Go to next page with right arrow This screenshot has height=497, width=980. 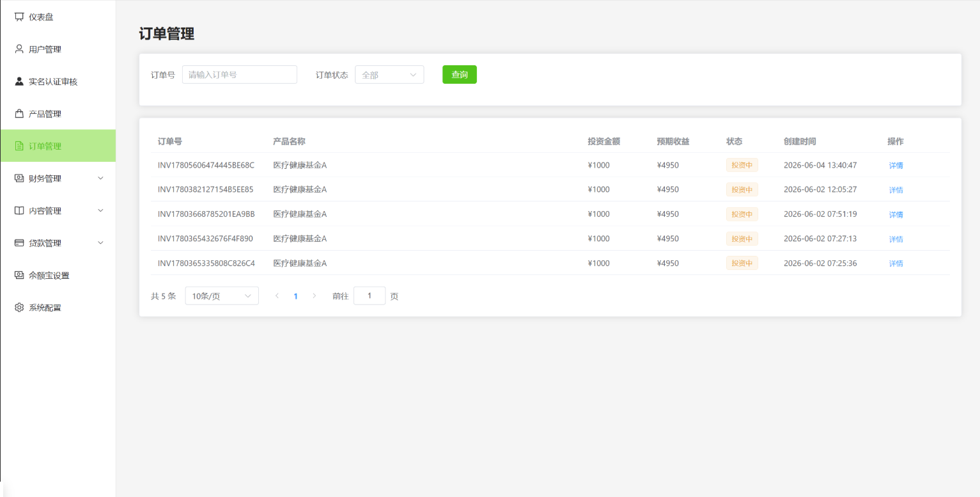314,296
